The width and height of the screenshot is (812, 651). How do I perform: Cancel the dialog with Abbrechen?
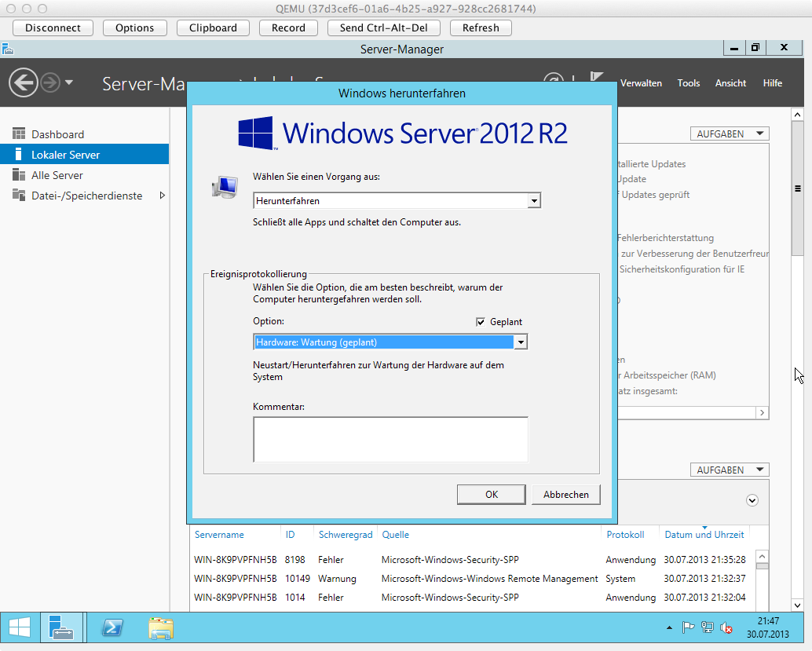click(565, 495)
